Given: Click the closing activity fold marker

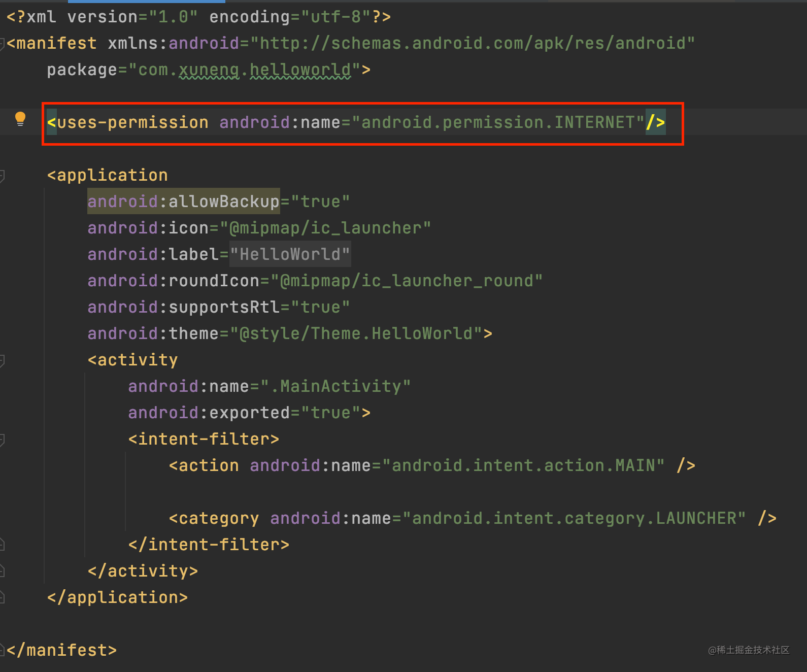Looking at the screenshot, I should tap(2, 572).
